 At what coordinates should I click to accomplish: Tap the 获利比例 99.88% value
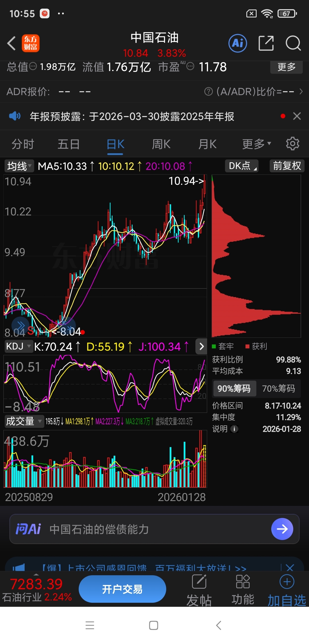tap(288, 360)
